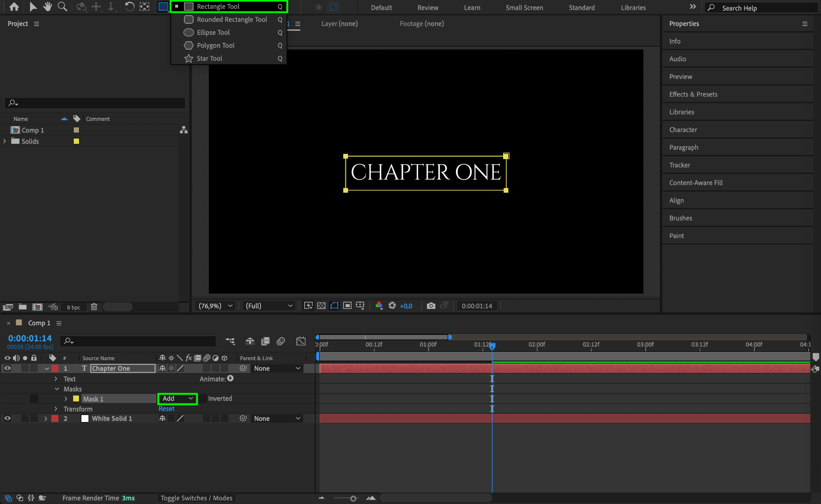Image resolution: width=821 pixels, height=504 pixels.
Task: Select the Hand tool in toolbar
Action: [x=48, y=6]
